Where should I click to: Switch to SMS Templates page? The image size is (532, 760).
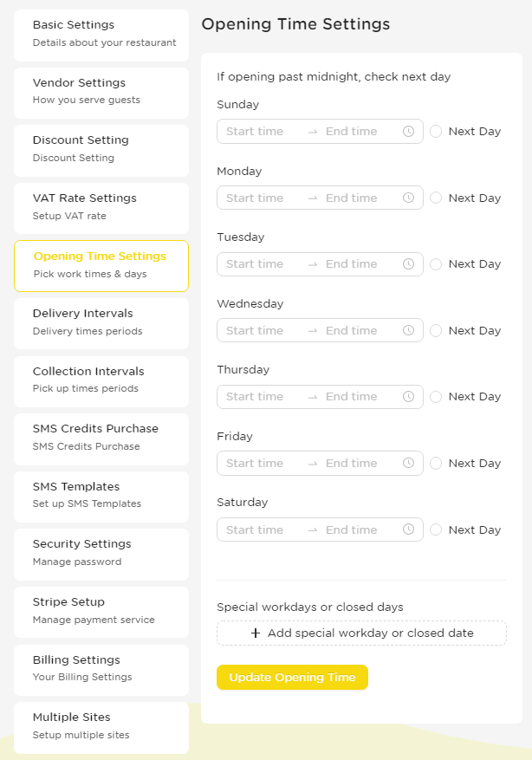point(101,497)
